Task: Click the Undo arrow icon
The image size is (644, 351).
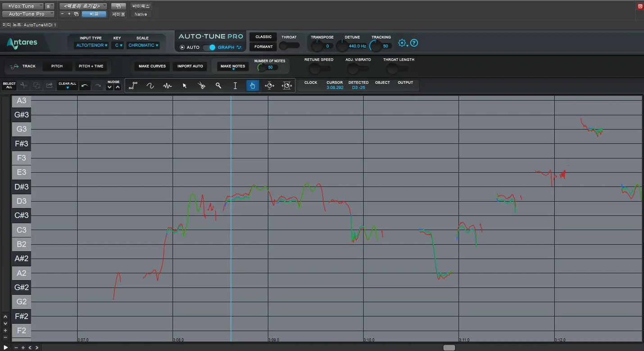Action: pyautogui.click(x=85, y=86)
